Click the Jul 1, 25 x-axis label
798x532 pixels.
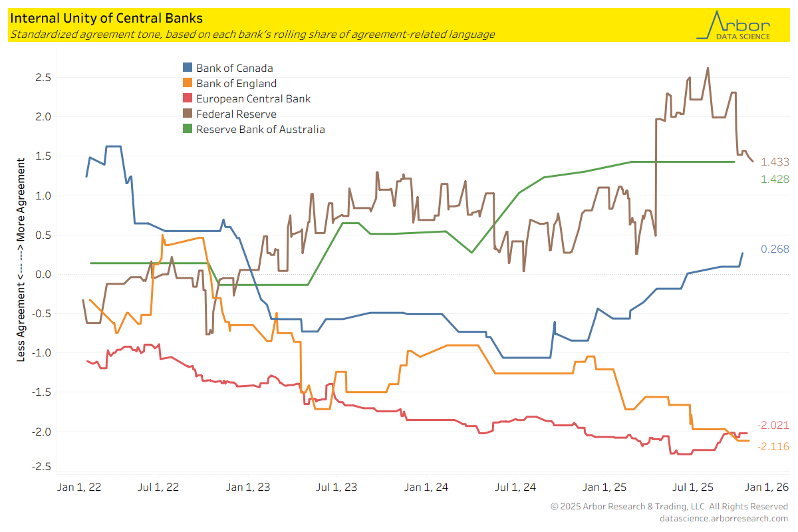(693, 487)
